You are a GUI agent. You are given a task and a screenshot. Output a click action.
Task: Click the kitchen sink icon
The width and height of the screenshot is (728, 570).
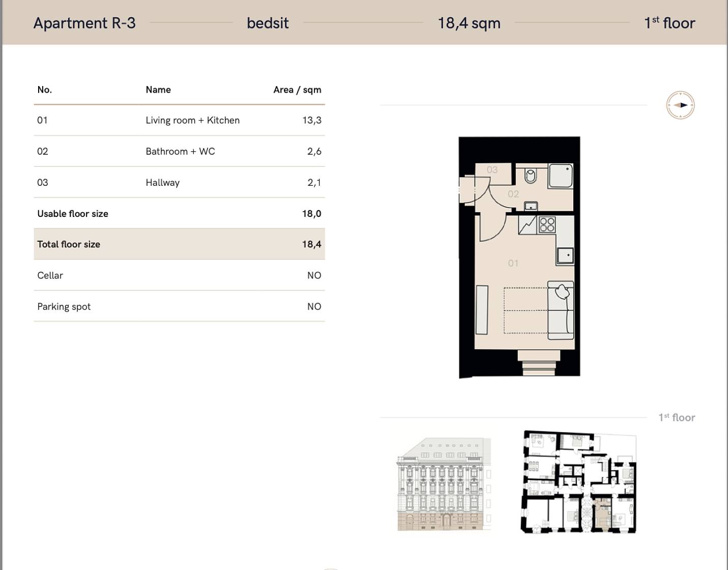[x=565, y=255]
